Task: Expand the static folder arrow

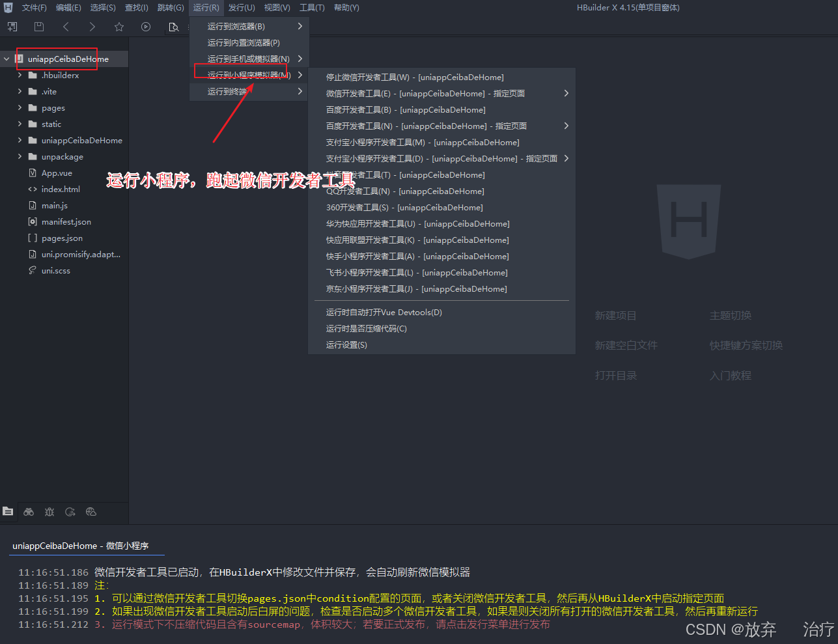Action: pos(20,124)
